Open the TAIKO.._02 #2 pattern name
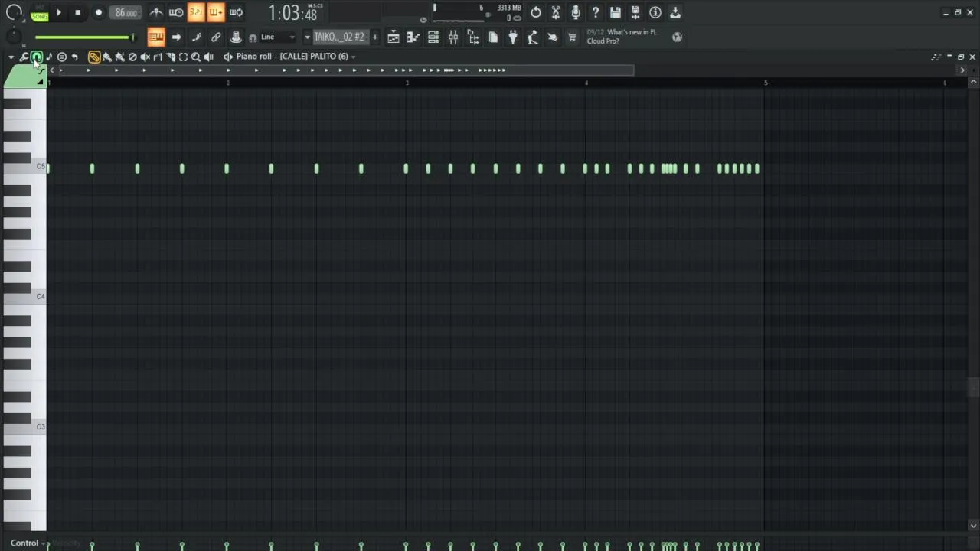 click(341, 37)
